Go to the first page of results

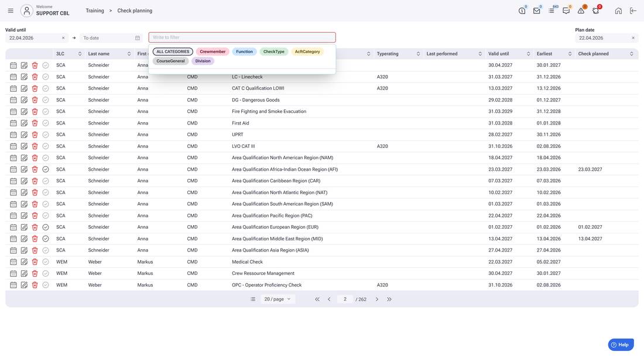[x=317, y=299]
